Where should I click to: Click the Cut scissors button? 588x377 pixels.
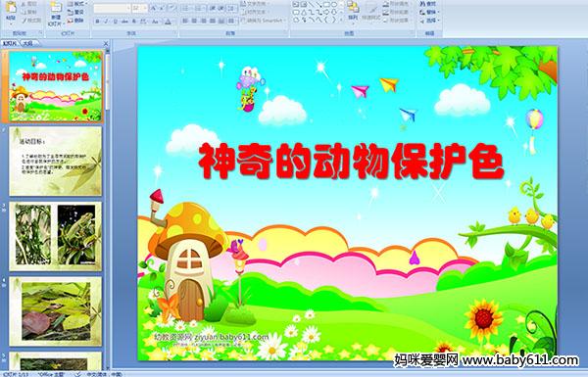[x=30, y=4]
